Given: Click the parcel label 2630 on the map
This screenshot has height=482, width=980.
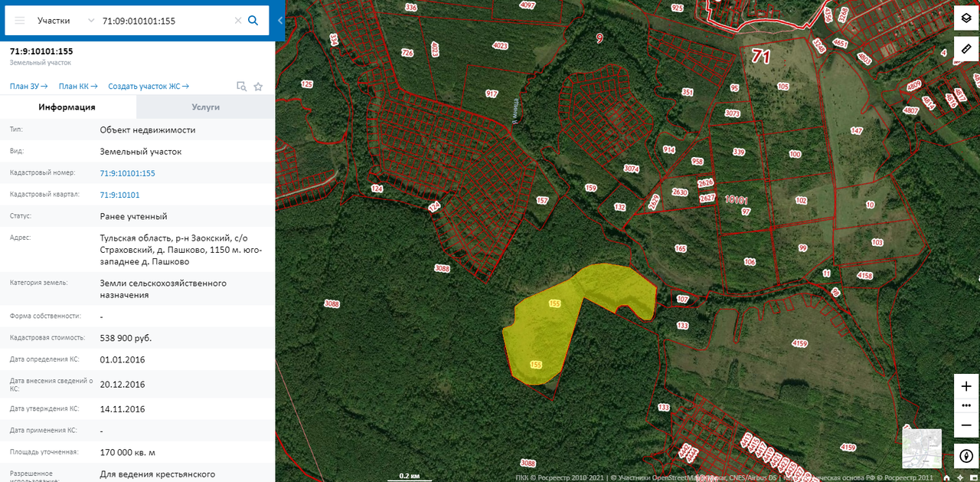Looking at the screenshot, I should click(x=680, y=192).
